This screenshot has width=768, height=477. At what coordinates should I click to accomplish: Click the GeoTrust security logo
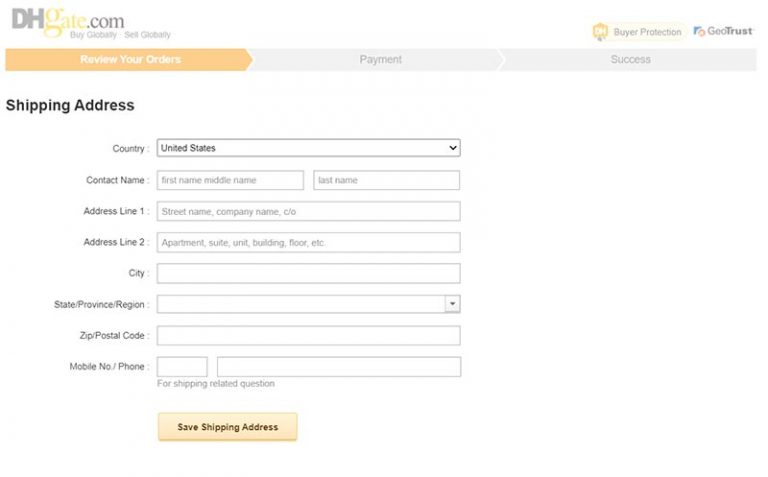[723, 31]
